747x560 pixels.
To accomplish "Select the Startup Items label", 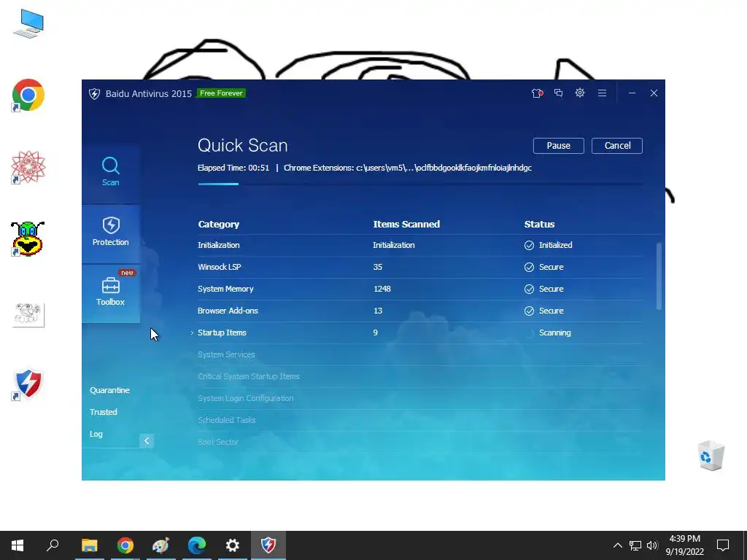I will (x=222, y=332).
